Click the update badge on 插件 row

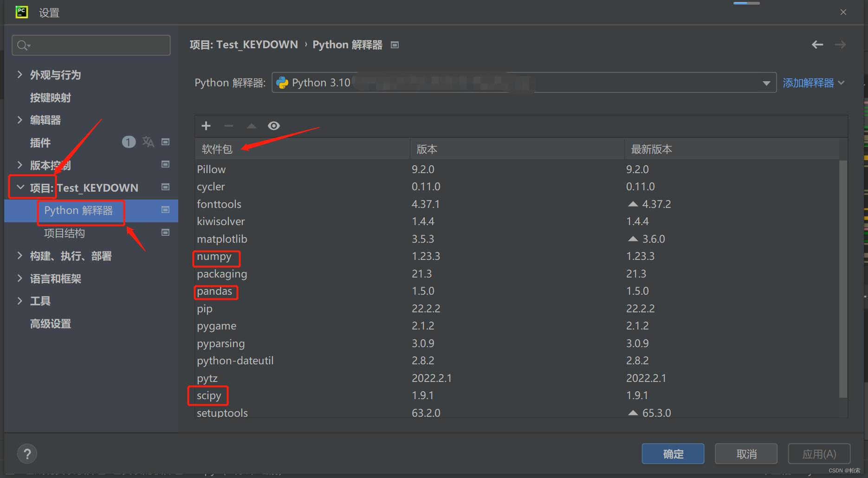[x=129, y=142]
